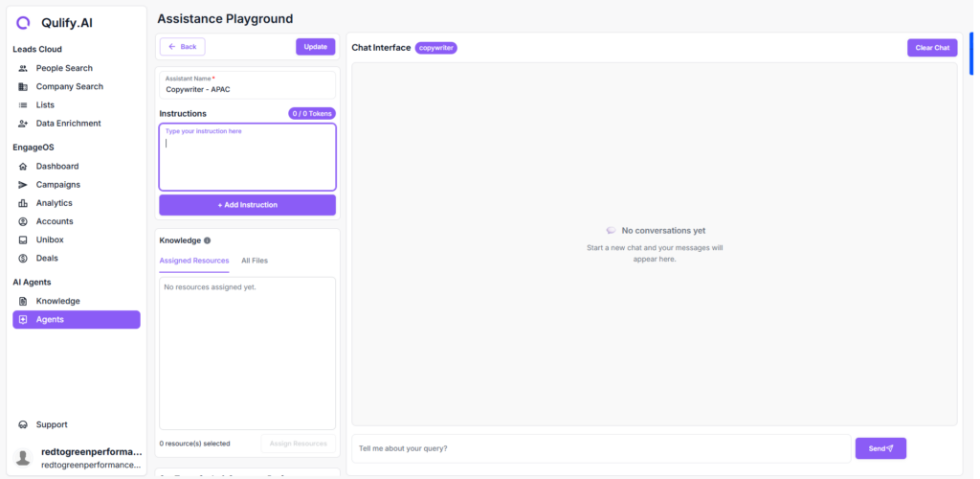Click the user avatar icon

(x=23, y=458)
